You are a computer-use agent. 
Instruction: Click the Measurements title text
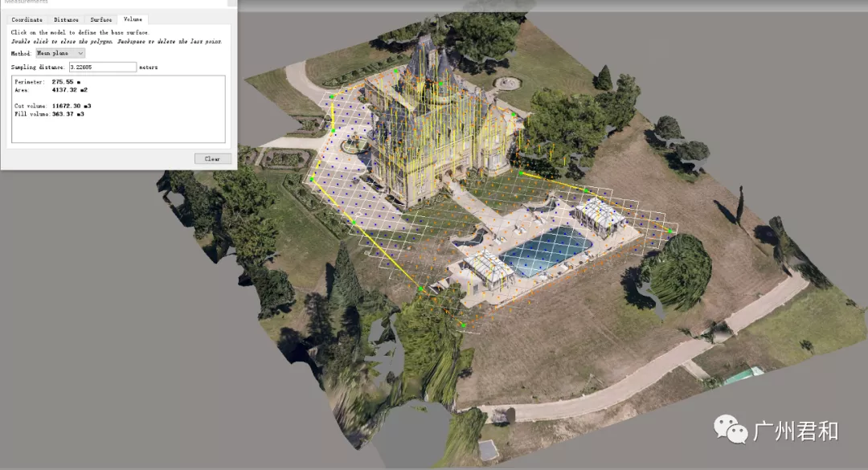click(26, 2)
